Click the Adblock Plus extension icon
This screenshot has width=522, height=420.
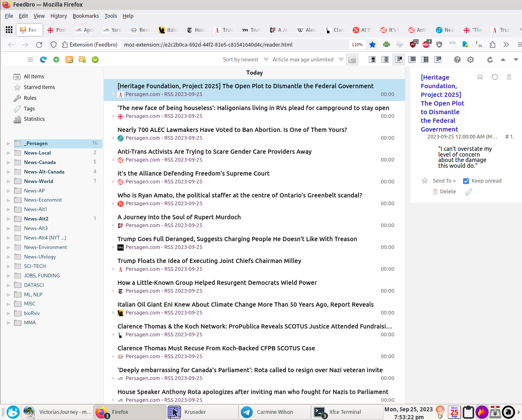(x=426, y=44)
